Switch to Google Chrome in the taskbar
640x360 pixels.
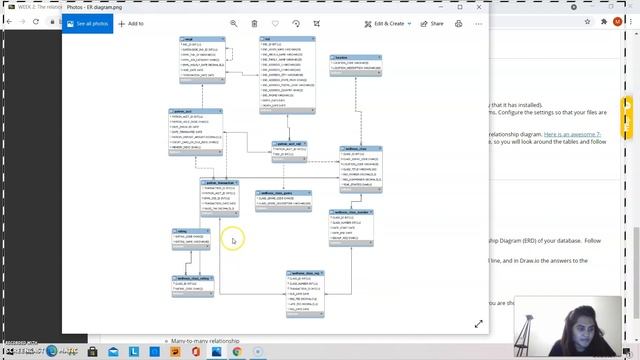(x=237, y=351)
